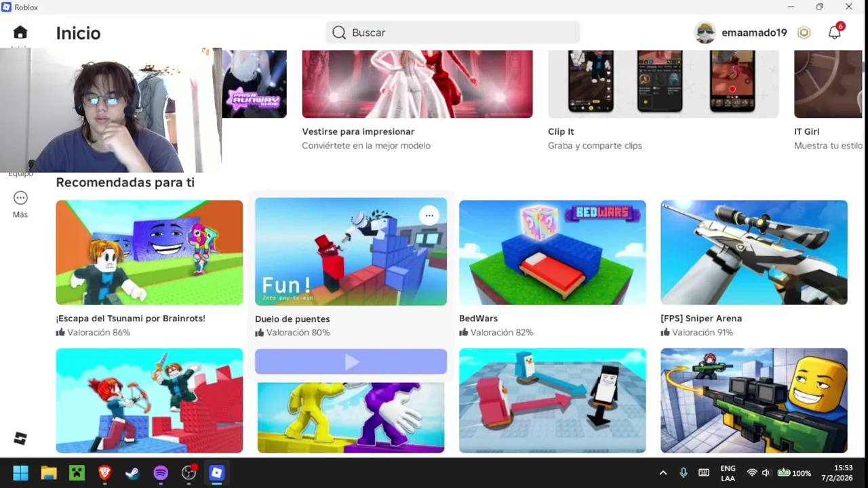
Task: Click the Recomendadas para ti heading
Action: pyautogui.click(x=125, y=182)
